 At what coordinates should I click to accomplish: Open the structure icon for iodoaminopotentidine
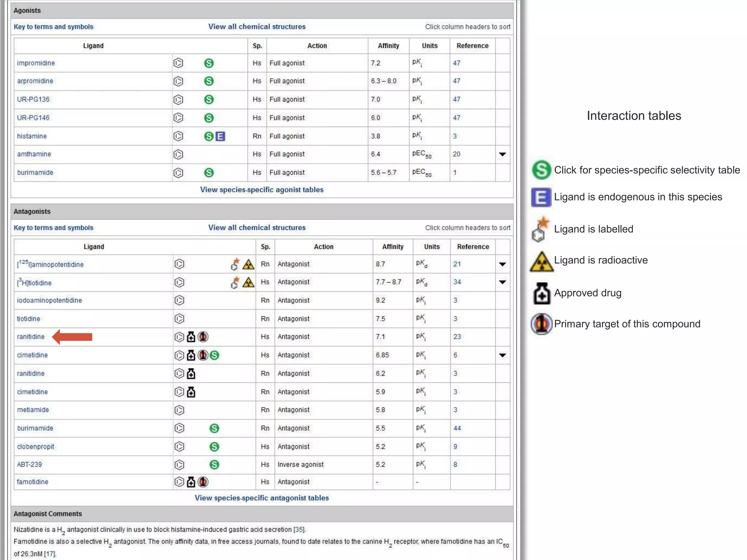pyautogui.click(x=179, y=300)
